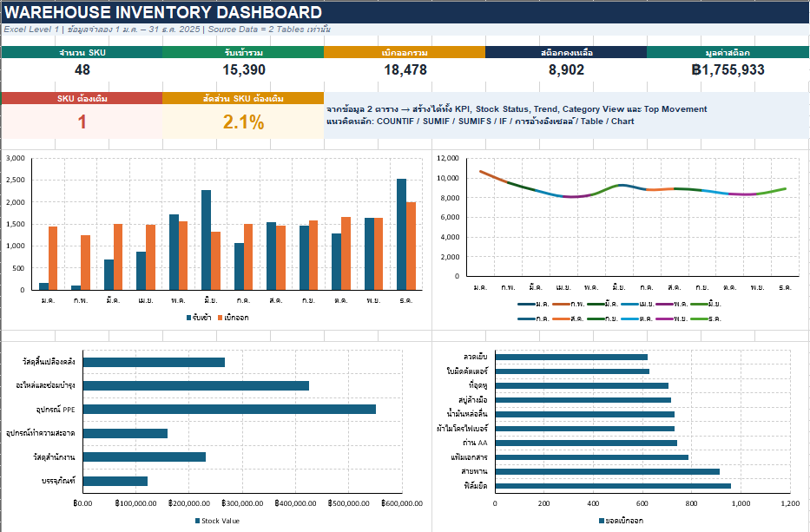Select the tall blue ธ.ค. bar

(x=401, y=234)
